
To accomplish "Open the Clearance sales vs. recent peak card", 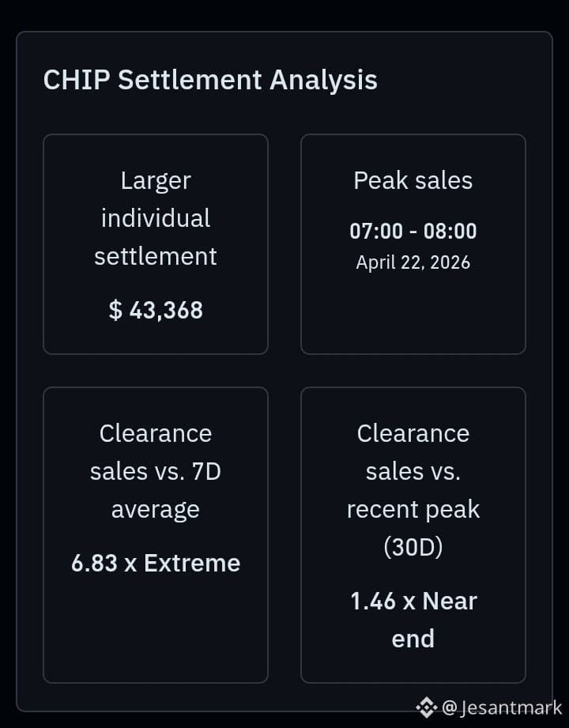I will point(413,535).
